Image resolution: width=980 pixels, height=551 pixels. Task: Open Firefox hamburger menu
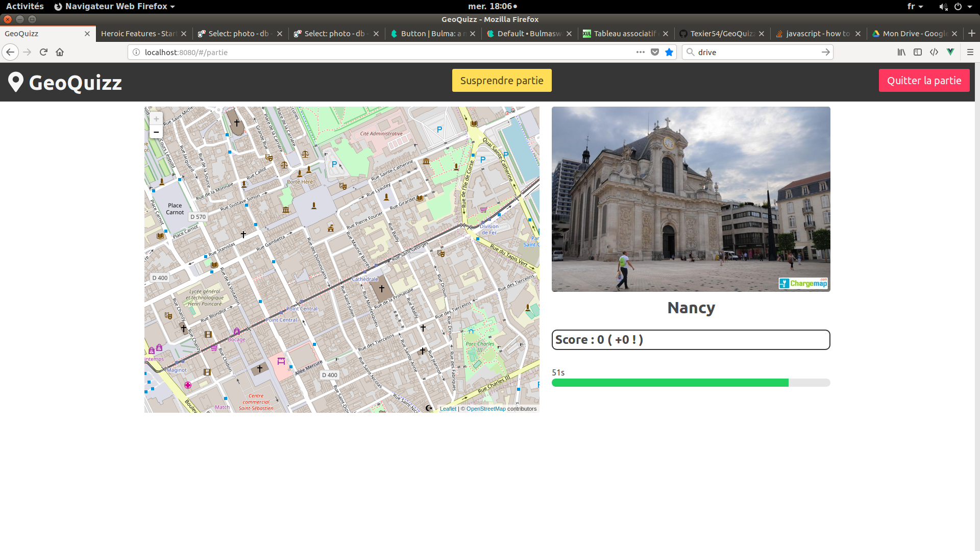click(970, 52)
